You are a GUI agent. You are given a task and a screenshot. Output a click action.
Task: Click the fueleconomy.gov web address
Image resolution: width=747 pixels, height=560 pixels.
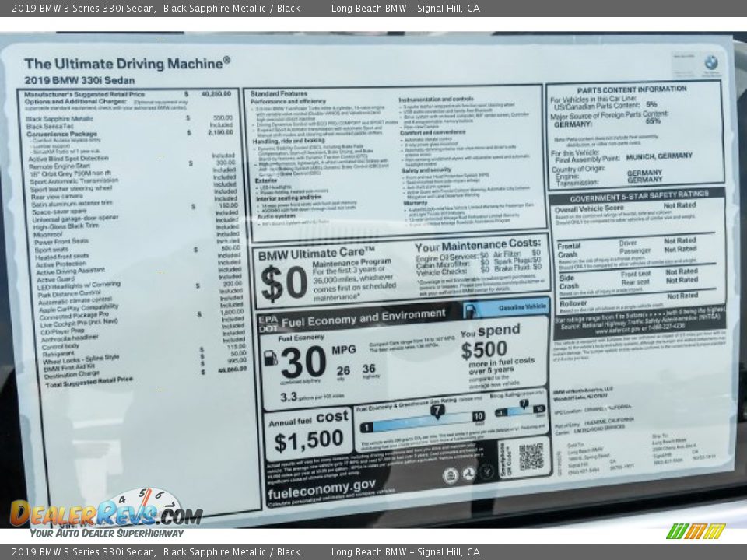(321, 488)
